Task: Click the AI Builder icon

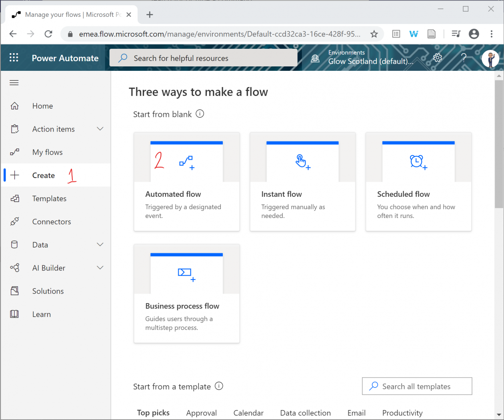Action: pyautogui.click(x=15, y=268)
